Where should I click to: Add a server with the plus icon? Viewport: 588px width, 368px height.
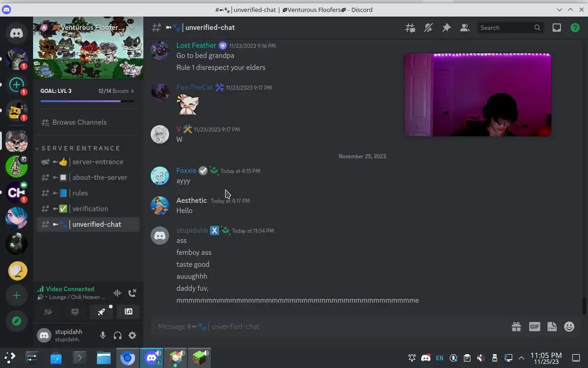coord(17,295)
